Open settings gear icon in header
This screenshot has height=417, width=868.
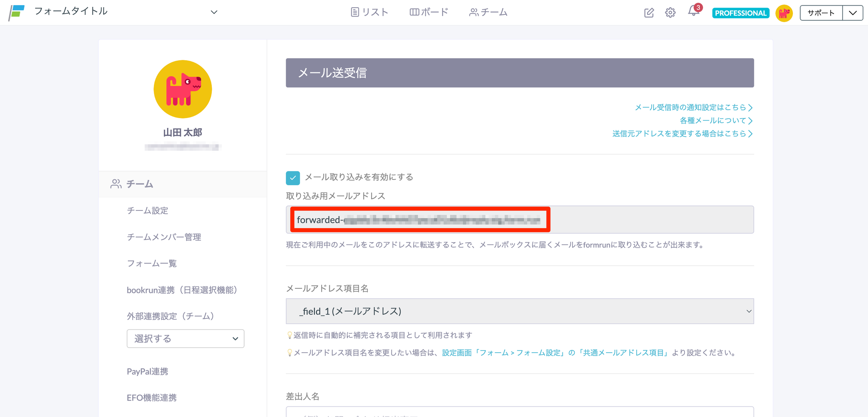(670, 13)
